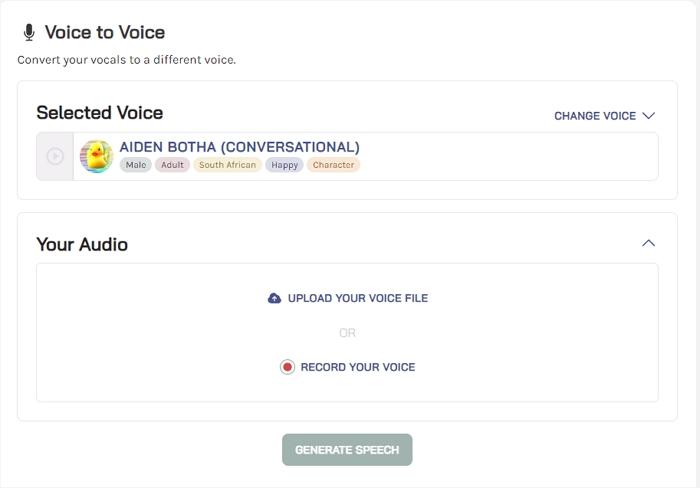
Task: Click the red record circle icon
Action: (288, 367)
